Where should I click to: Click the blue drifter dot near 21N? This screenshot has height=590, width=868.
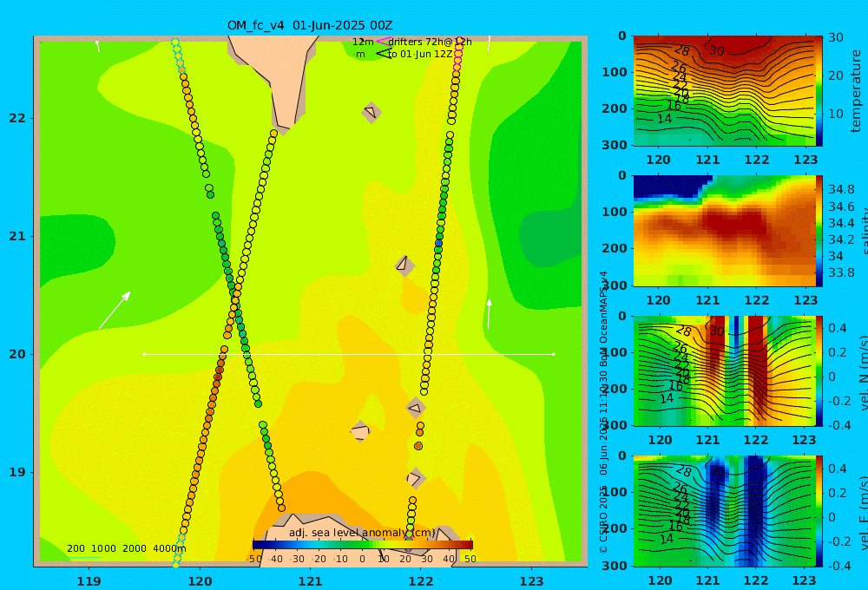(439, 243)
